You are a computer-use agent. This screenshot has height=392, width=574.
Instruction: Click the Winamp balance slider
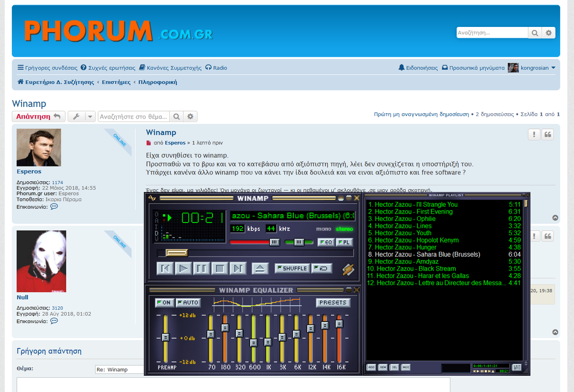click(x=299, y=242)
